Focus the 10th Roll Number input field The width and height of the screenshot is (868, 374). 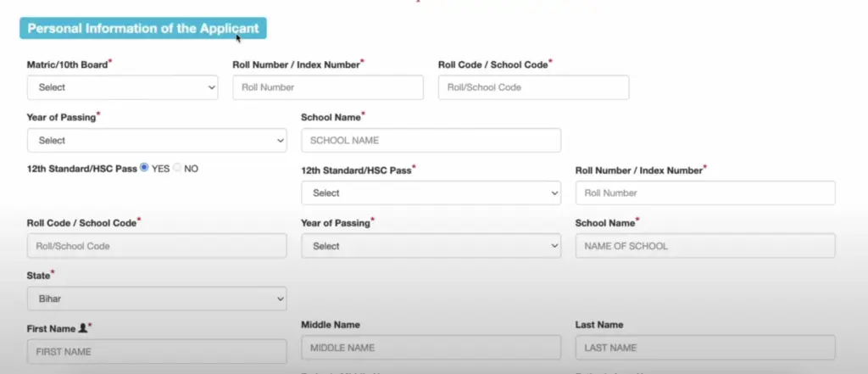[x=328, y=87]
